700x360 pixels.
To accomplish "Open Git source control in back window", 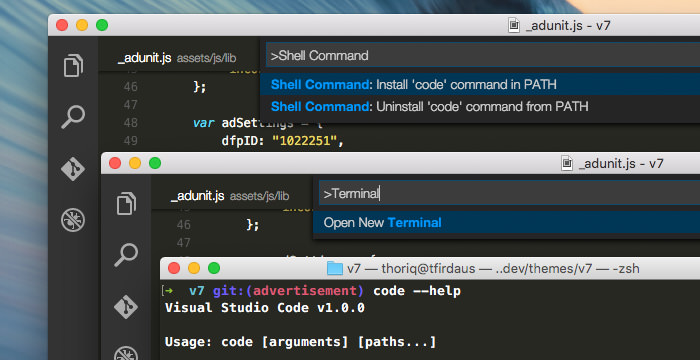I will click(x=73, y=169).
